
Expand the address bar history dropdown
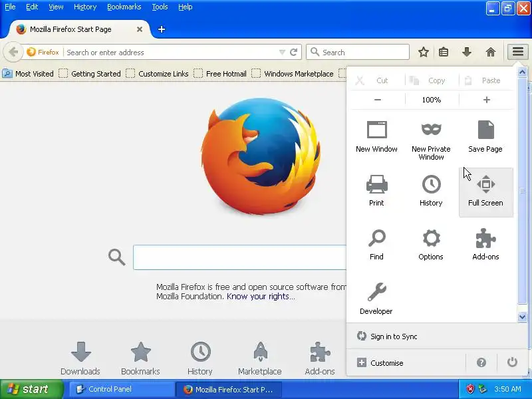pos(282,53)
